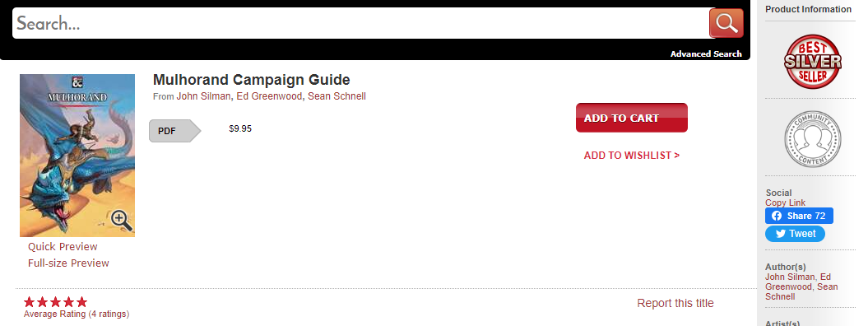The height and width of the screenshot is (326, 868).
Task: Focus the Search text field
Action: (x=360, y=23)
